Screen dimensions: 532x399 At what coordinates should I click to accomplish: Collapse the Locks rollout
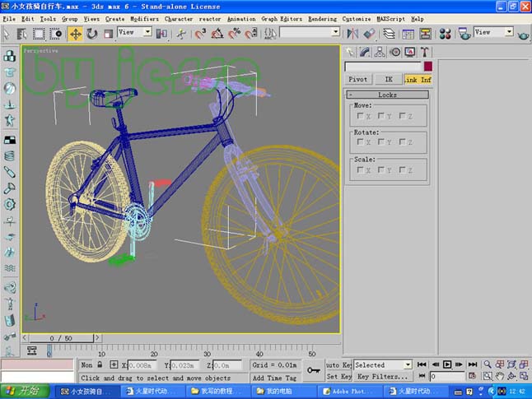point(387,95)
